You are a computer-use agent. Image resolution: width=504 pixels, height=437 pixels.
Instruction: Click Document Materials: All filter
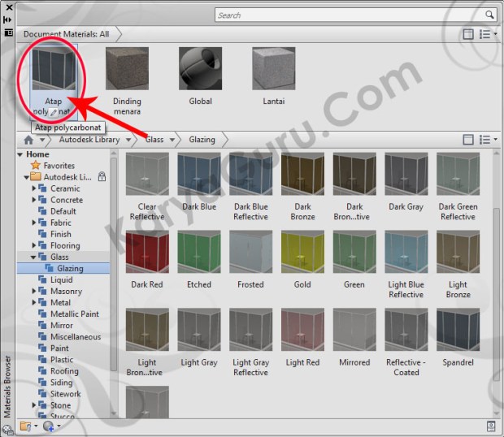pyautogui.click(x=66, y=34)
